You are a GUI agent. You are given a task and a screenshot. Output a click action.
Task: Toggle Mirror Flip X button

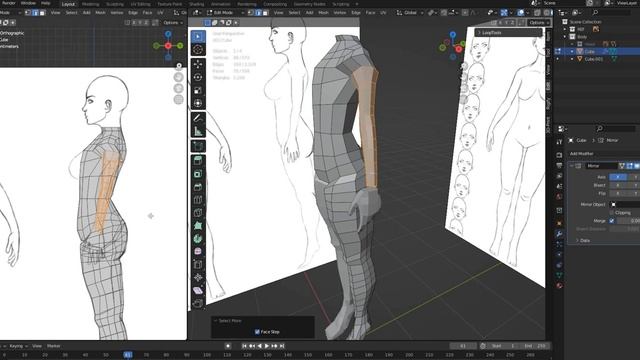coord(618,193)
